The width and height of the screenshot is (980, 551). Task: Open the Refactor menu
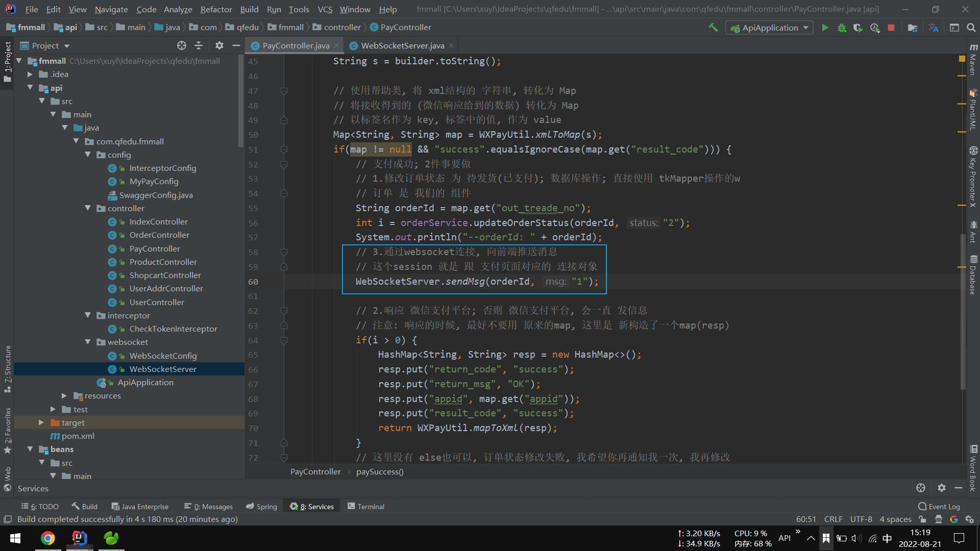[215, 9]
